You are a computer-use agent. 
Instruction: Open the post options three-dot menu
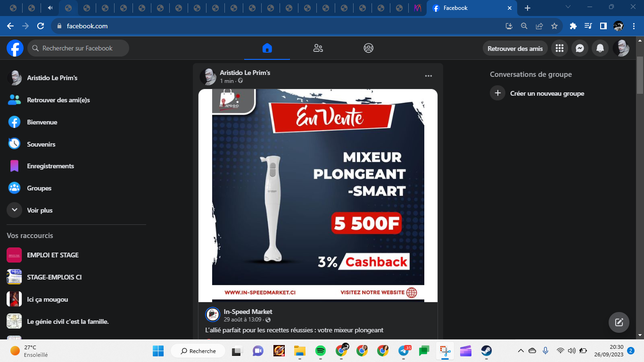point(428,76)
